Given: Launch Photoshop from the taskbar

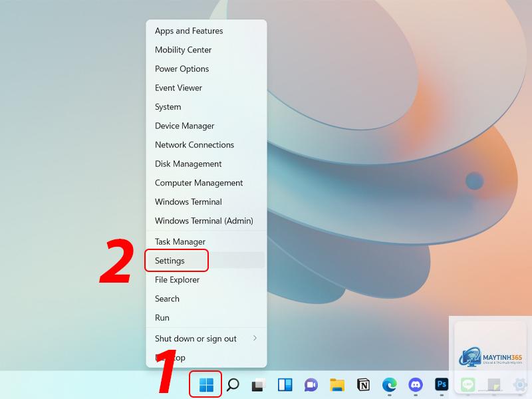Looking at the screenshot, I should pyautogui.click(x=442, y=384).
